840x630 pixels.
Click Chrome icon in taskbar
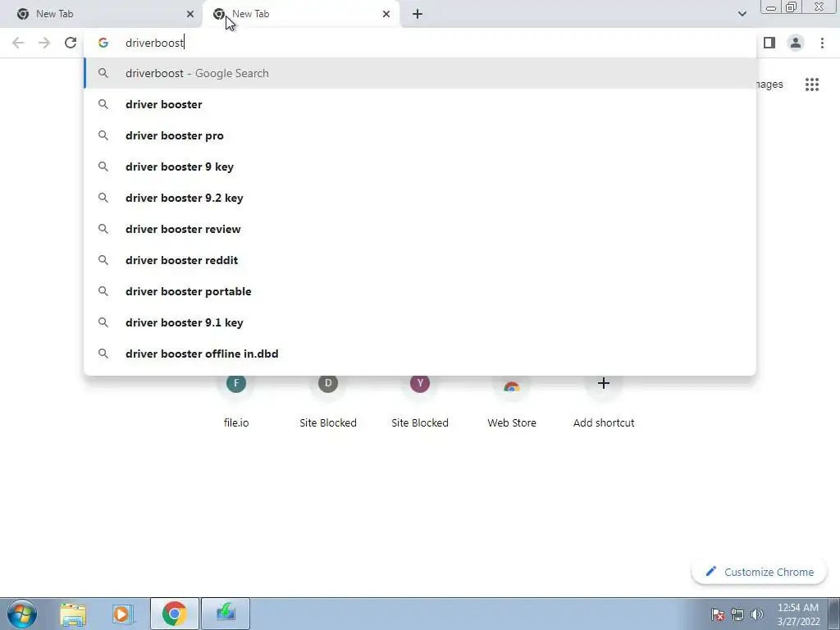pyautogui.click(x=175, y=614)
